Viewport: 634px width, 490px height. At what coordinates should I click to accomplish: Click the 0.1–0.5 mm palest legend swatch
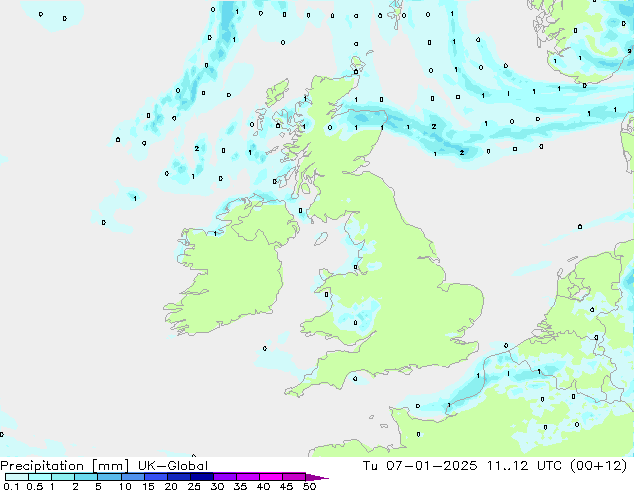[x=17, y=477]
